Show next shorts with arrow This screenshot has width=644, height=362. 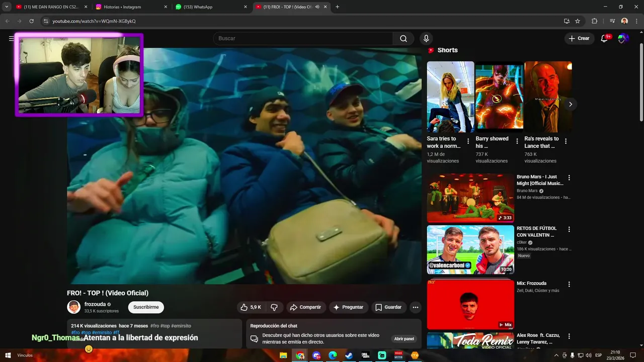(570, 104)
